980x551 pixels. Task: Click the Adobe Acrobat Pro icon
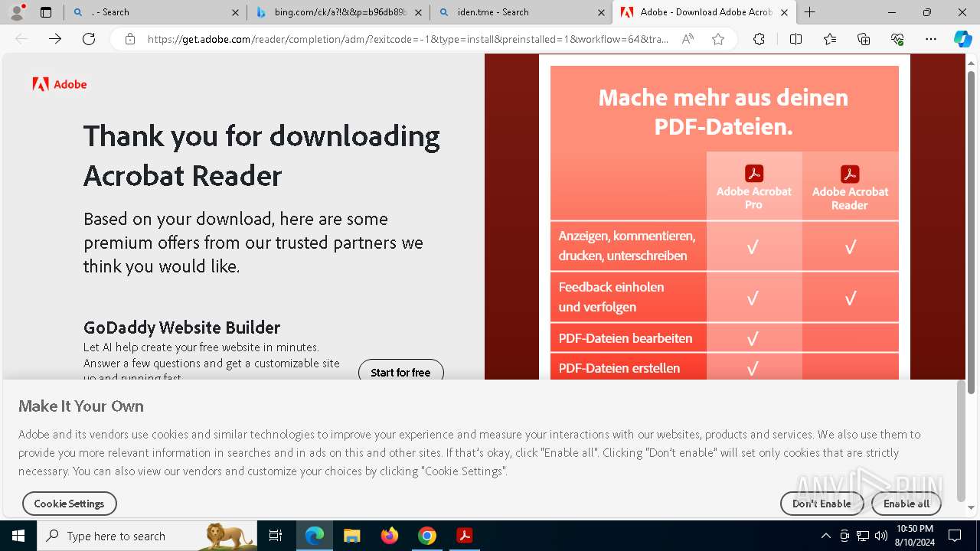pos(753,174)
